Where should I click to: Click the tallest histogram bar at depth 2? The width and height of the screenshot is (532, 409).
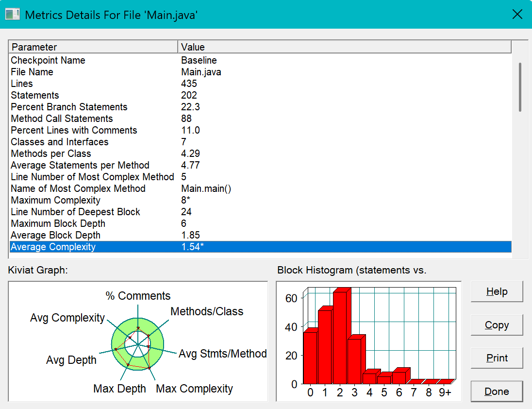[x=340, y=338]
